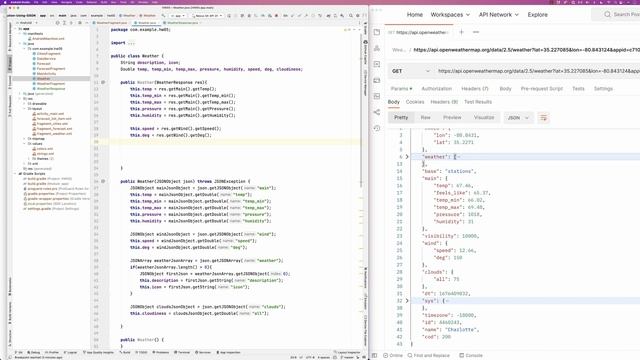Open History icon in Postman sidebar
The width and height of the screenshot is (640, 360).
377,128
